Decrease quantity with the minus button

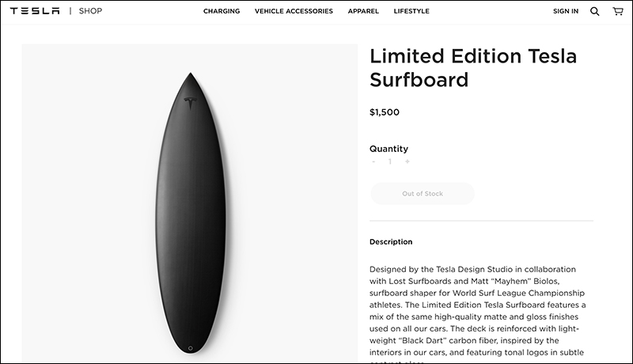pyautogui.click(x=373, y=161)
